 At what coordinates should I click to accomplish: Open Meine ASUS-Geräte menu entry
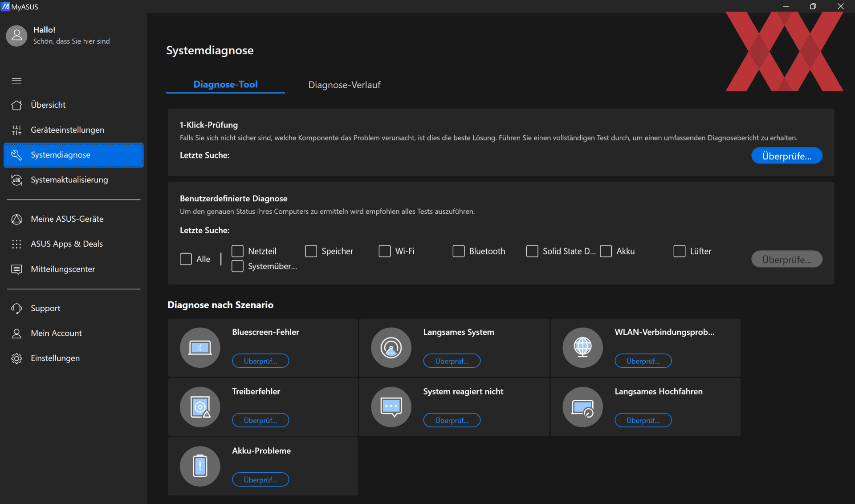coord(73,219)
